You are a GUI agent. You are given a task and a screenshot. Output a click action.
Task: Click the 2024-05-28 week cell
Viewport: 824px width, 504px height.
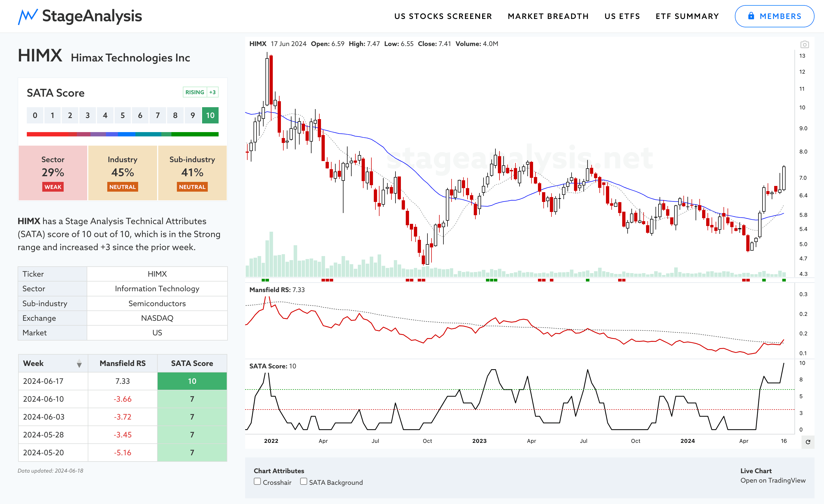coord(53,434)
